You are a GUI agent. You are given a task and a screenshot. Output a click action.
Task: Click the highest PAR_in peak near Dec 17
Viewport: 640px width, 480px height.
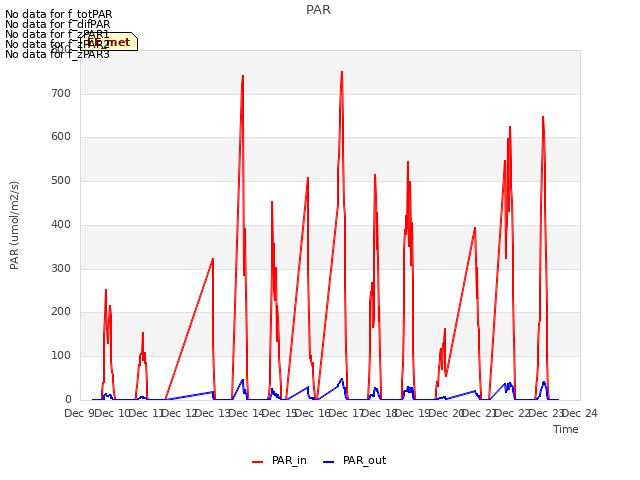click(342, 72)
